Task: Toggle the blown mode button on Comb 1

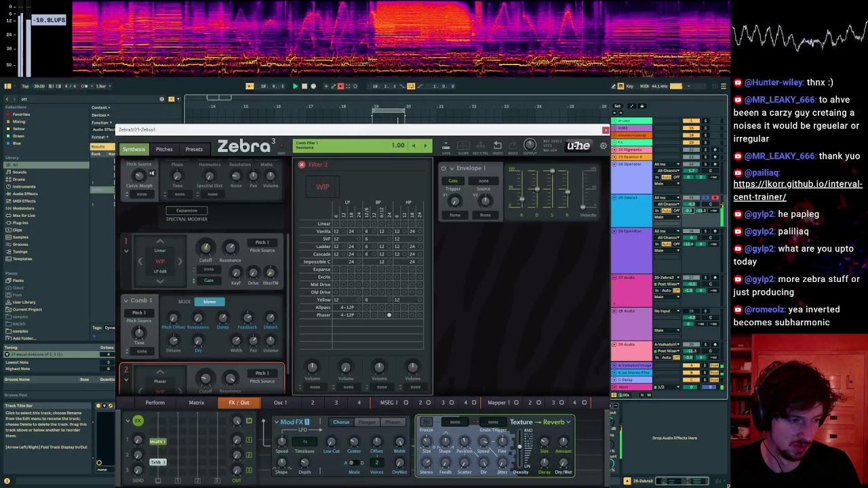Action: point(210,302)
